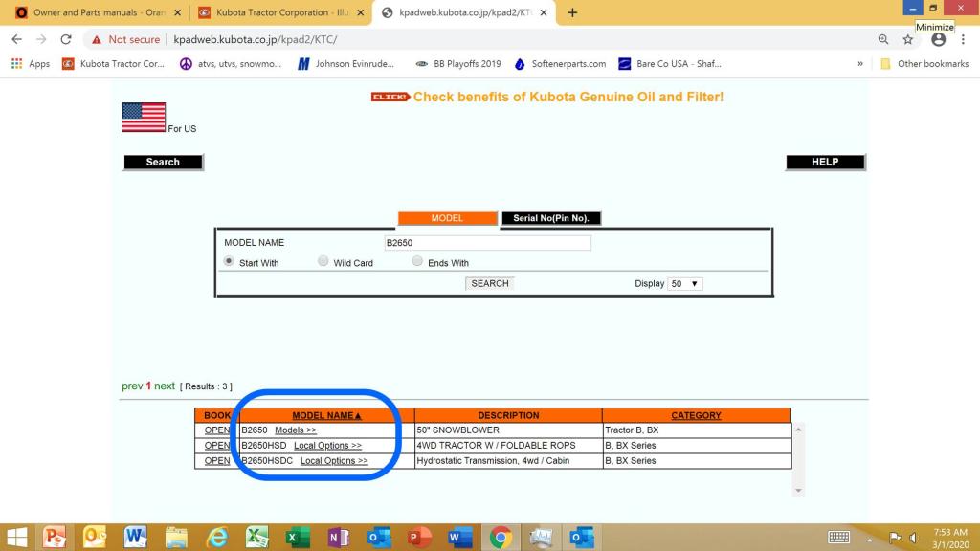Bookmark this page with the star icon
This screenshot has width=980, height=551.
point(908,39)
